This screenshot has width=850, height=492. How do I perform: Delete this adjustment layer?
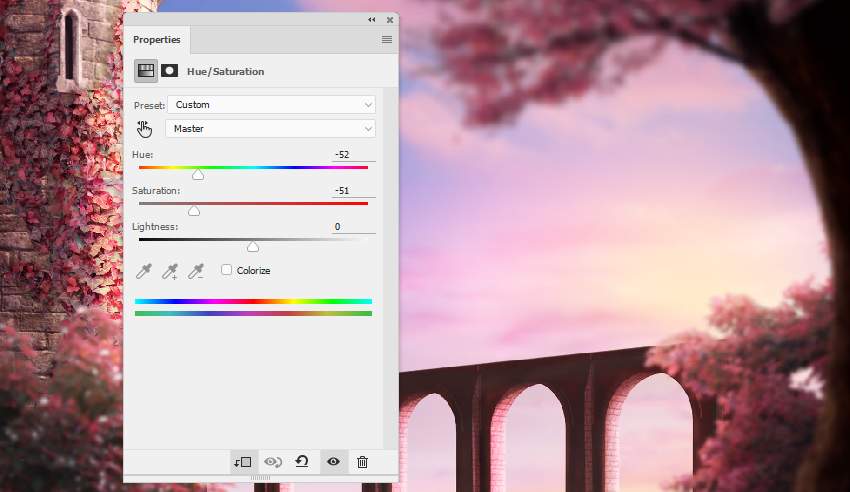tap(363, 462)
